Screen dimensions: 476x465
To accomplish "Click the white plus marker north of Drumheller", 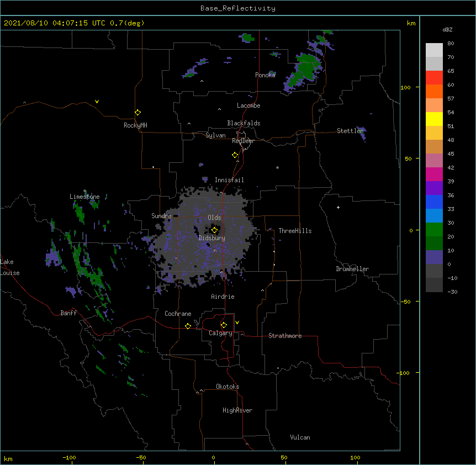I will coord(338,207).
